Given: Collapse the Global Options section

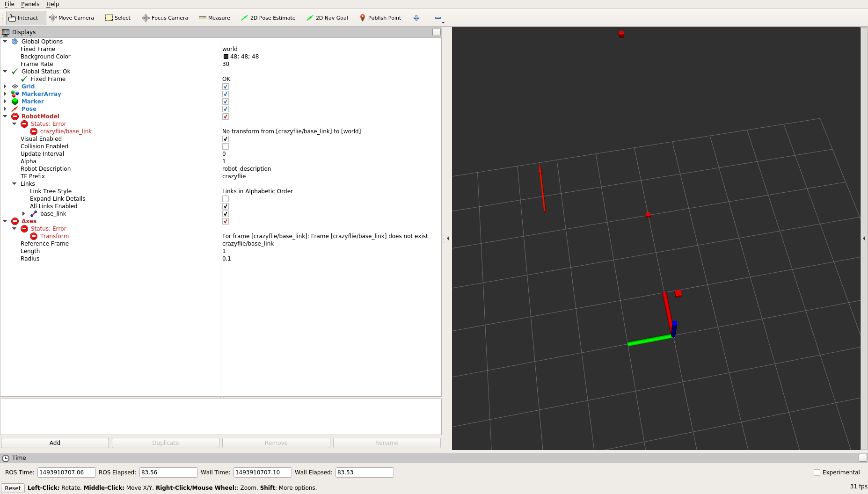Looking at the screenshot, I should coord(5,42).
